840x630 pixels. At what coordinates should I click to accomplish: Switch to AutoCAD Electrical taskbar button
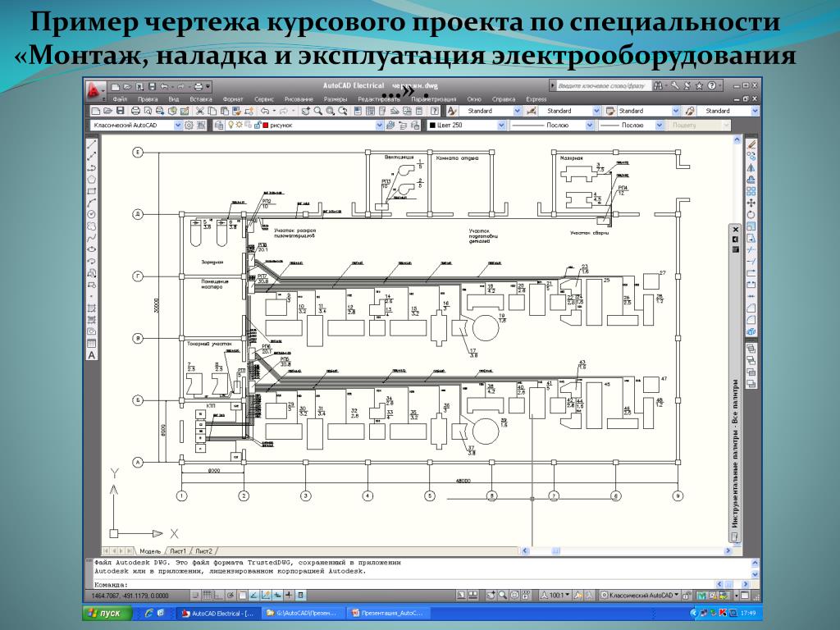point(218,613)
